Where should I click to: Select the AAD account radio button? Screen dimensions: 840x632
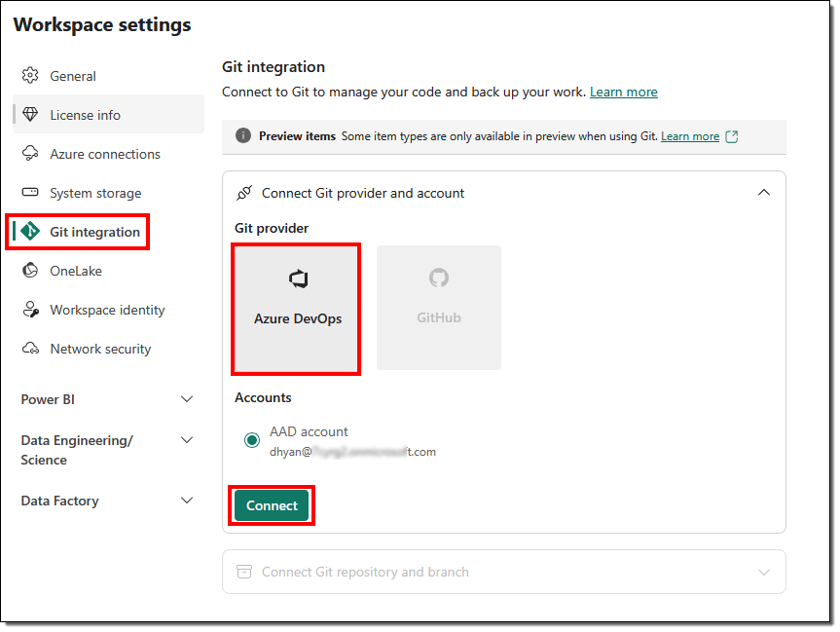tap(252, 440)
